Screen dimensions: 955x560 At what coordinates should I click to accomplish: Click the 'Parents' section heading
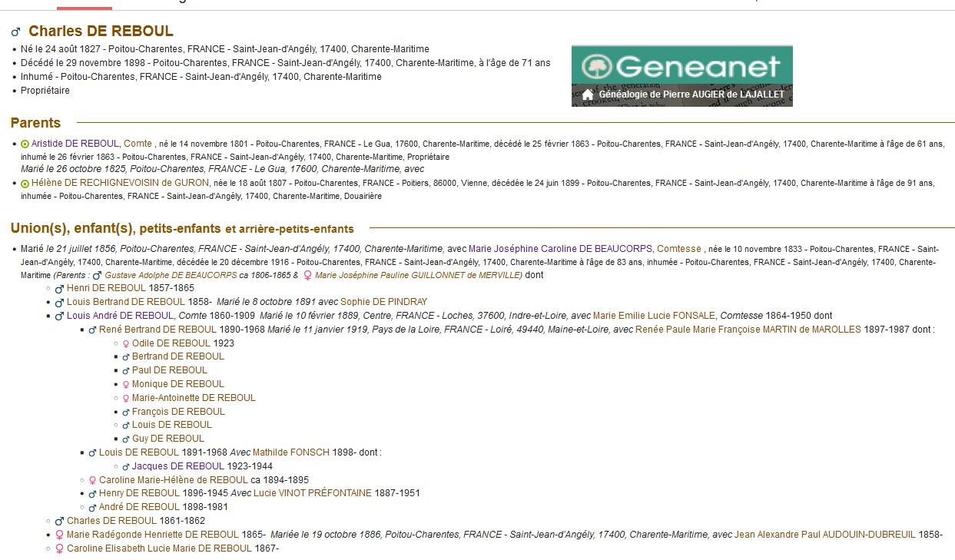click(35, 123)
